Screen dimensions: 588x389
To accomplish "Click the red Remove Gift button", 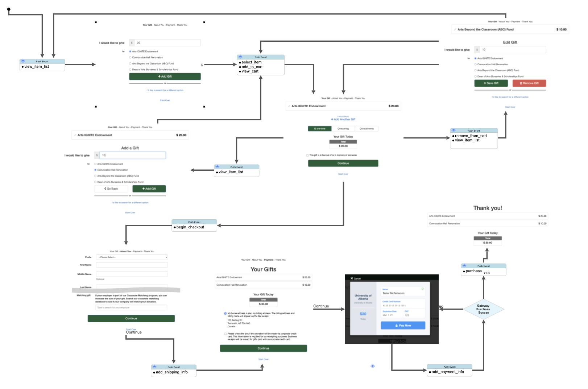I will (529, 83).
